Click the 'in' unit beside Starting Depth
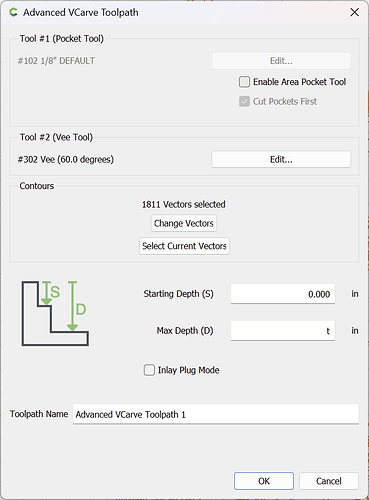 pos(355,294)
